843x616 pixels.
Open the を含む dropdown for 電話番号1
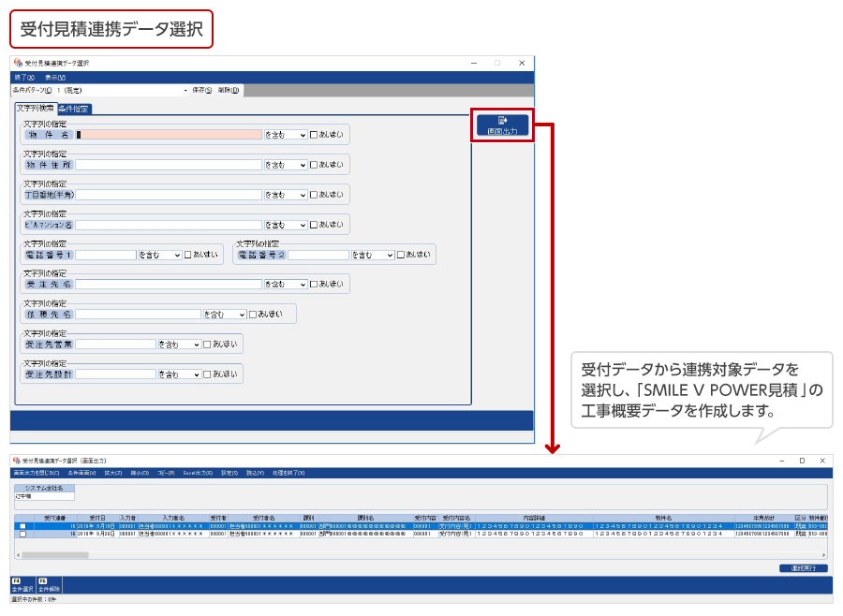point(159,254)
